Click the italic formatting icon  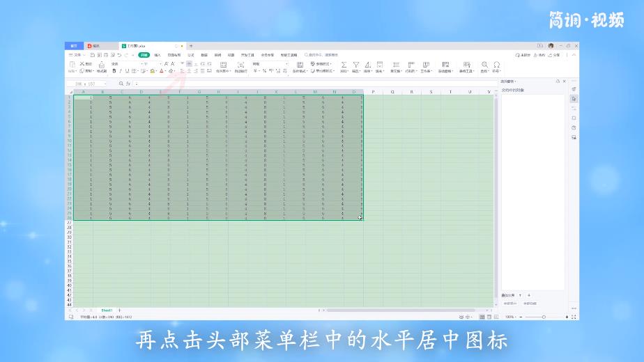(x=121, y=70)
